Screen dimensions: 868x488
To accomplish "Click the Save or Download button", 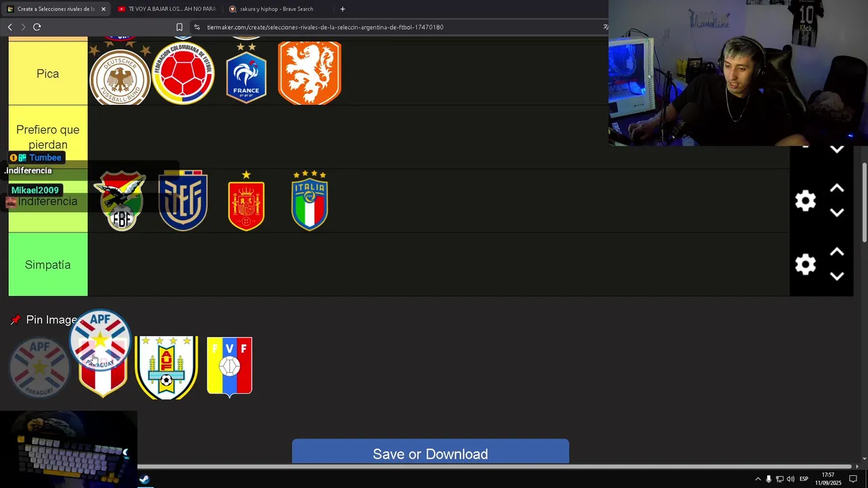I will coord(431,452).
